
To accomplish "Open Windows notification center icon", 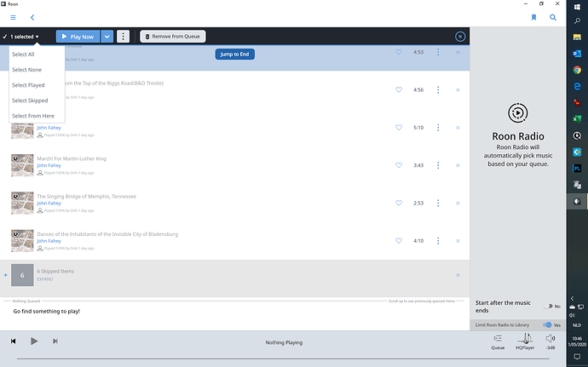I will coord(577,357).
